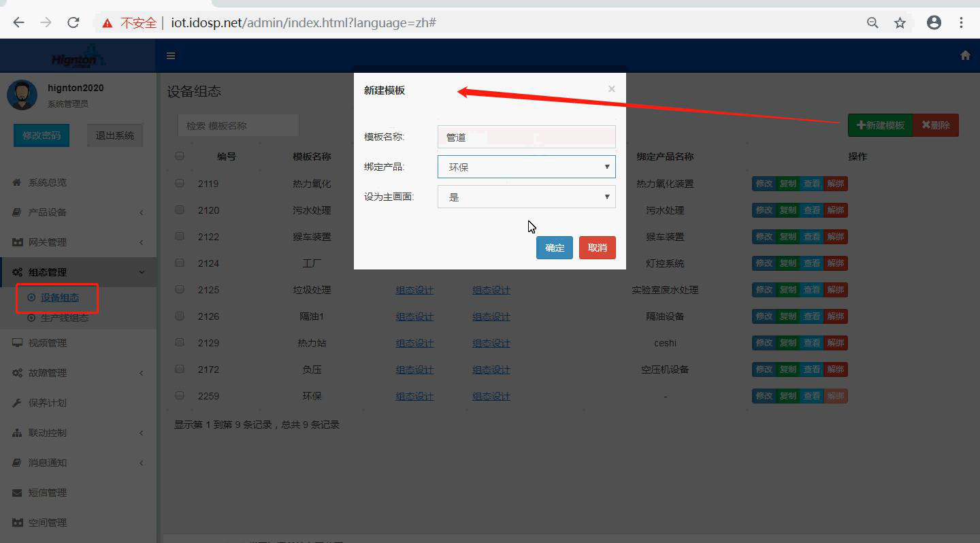Select the checkbox for row 2259
Viewport: 980px width, 543px height.
180,395
